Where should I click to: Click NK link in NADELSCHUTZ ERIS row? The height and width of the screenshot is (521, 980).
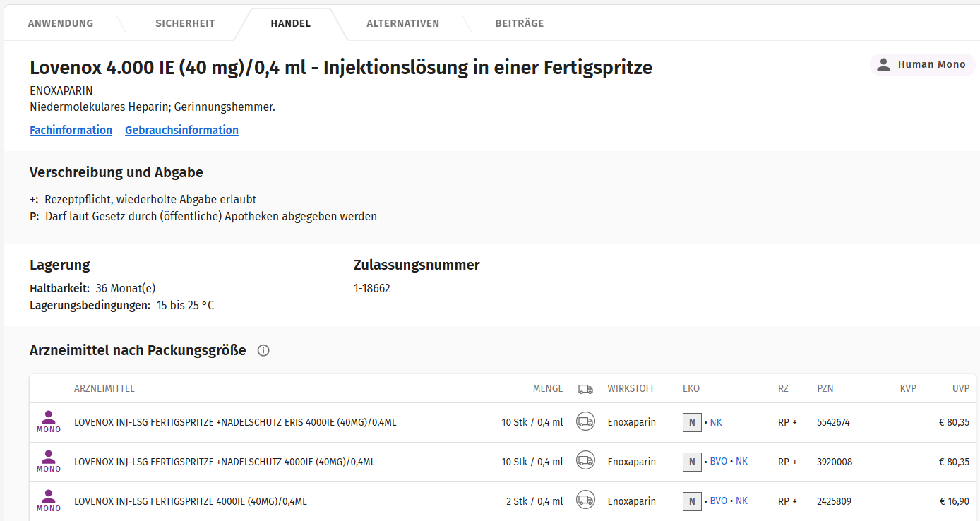tap(716, 422)
